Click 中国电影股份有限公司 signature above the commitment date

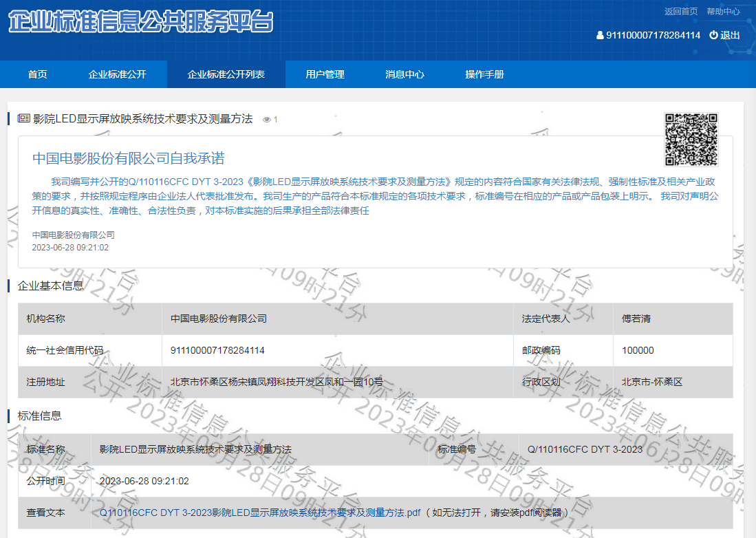coord(74,235)
